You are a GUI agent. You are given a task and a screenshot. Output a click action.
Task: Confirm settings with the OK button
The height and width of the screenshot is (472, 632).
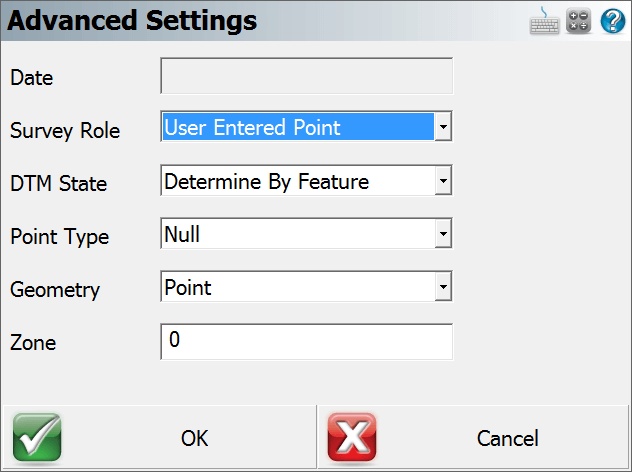(159, 437)
